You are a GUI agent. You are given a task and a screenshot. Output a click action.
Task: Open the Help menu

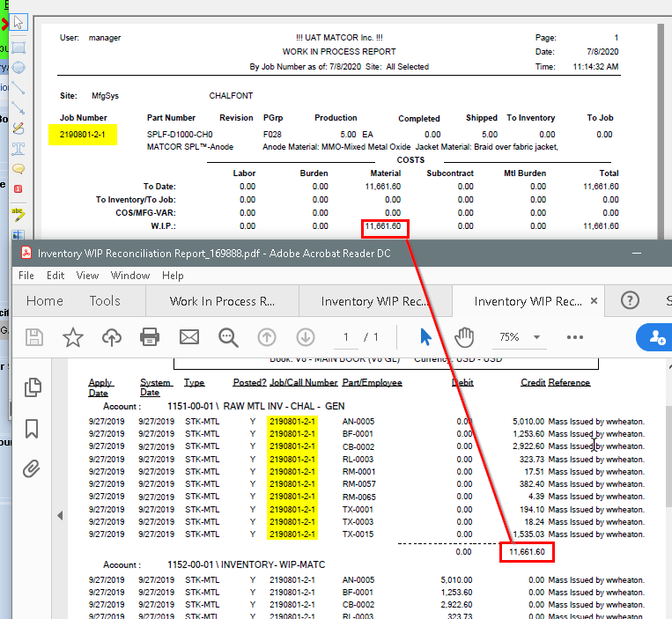click(x=173, y=276)
